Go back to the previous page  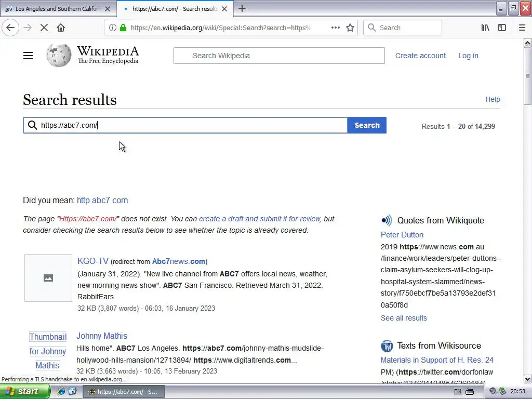(x=10, y=28)
